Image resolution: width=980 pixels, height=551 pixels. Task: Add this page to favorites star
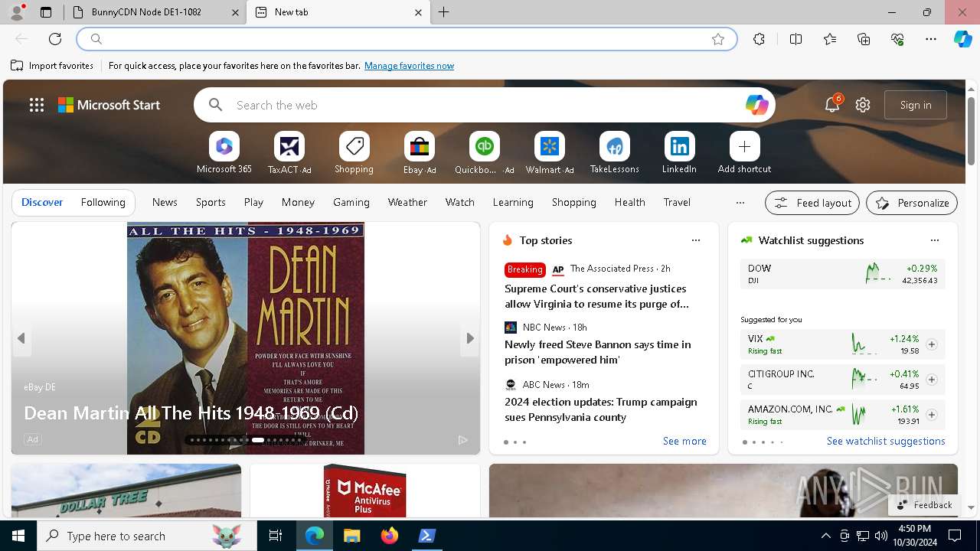click(718, 39)
